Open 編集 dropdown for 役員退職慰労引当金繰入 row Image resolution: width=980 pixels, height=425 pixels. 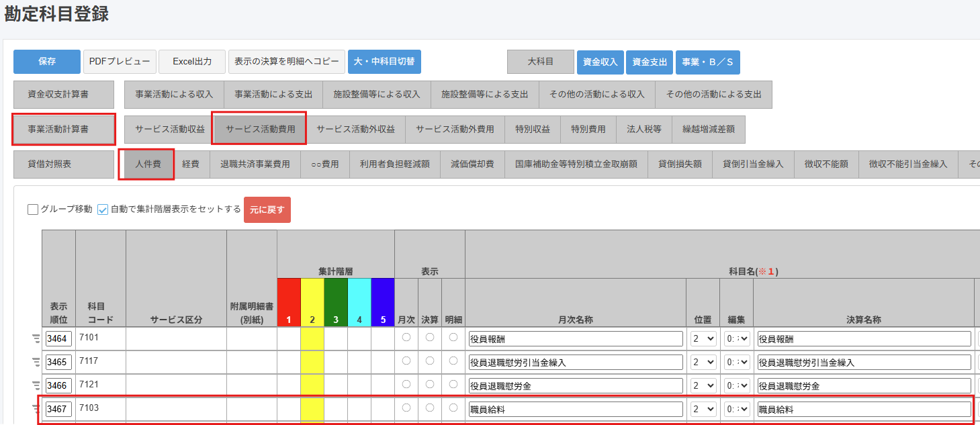[x=737, y=363]
